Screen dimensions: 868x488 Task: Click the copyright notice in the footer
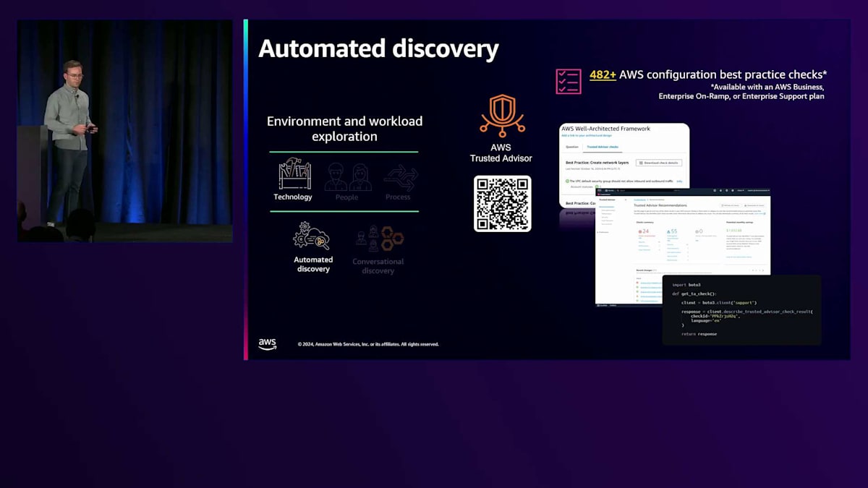click(368, 344)
